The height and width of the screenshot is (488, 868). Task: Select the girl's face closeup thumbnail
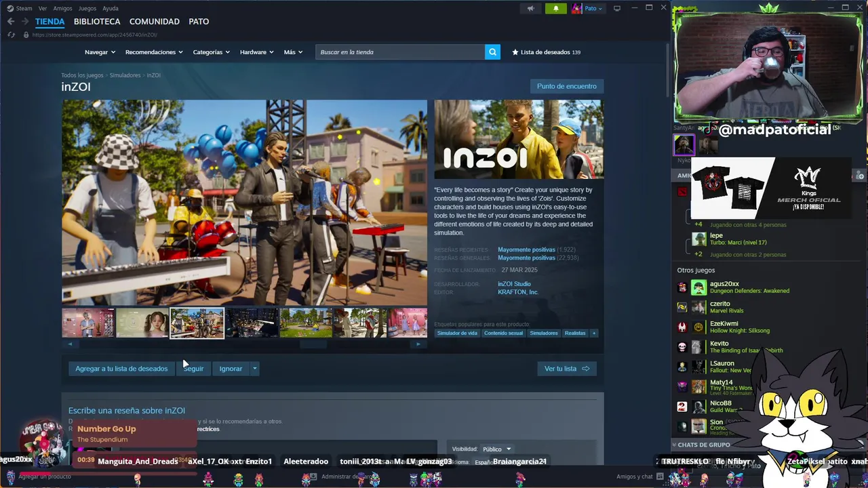[x=142, y=323]
